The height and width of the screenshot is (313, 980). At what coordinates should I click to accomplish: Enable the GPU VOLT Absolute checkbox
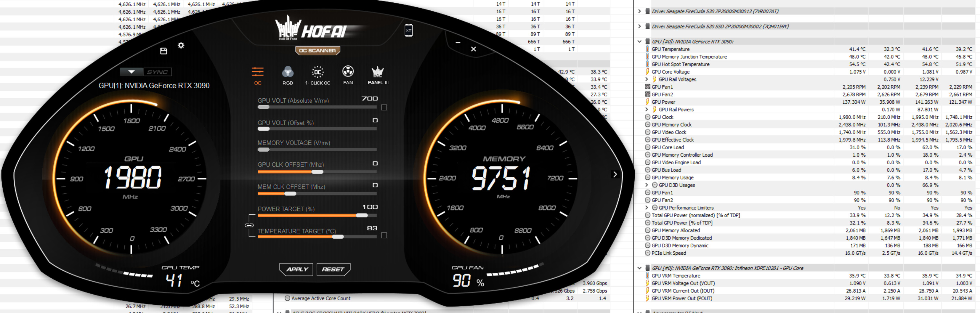384,107
